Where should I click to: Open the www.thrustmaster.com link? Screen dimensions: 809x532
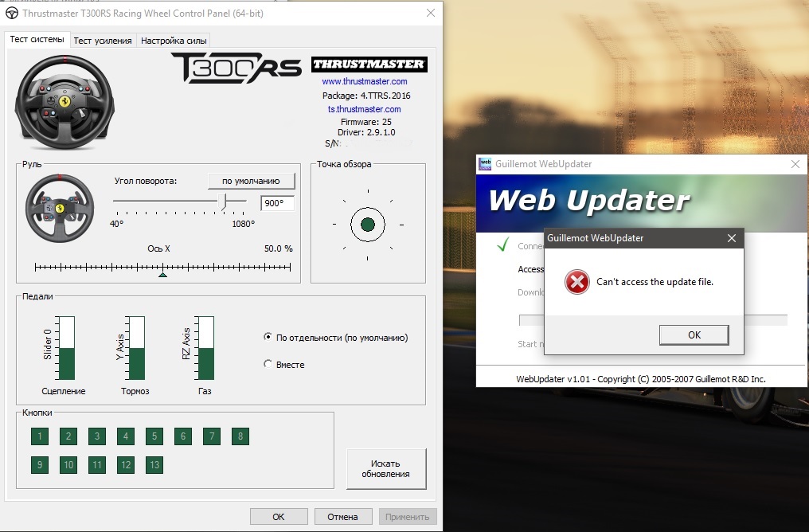coord(365,81)
